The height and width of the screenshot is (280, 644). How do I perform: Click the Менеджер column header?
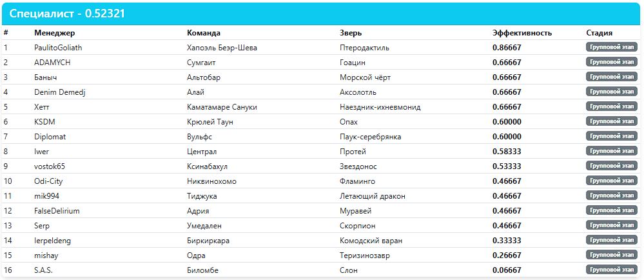pos(55,33)
